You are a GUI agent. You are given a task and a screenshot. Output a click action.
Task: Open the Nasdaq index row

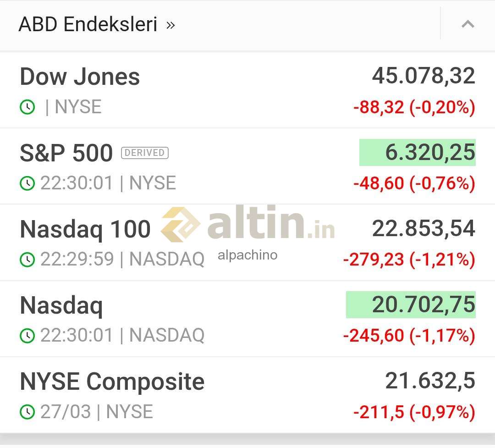pos(61,305)
